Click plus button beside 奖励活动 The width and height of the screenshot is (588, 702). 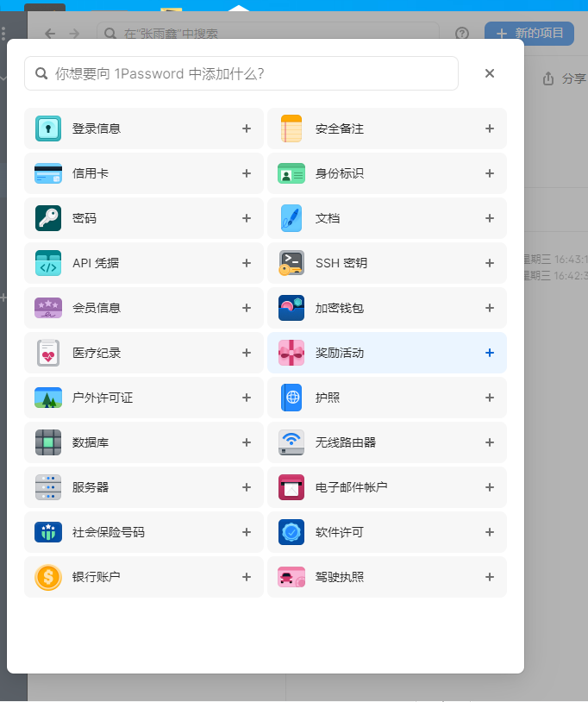coord(490,353)
